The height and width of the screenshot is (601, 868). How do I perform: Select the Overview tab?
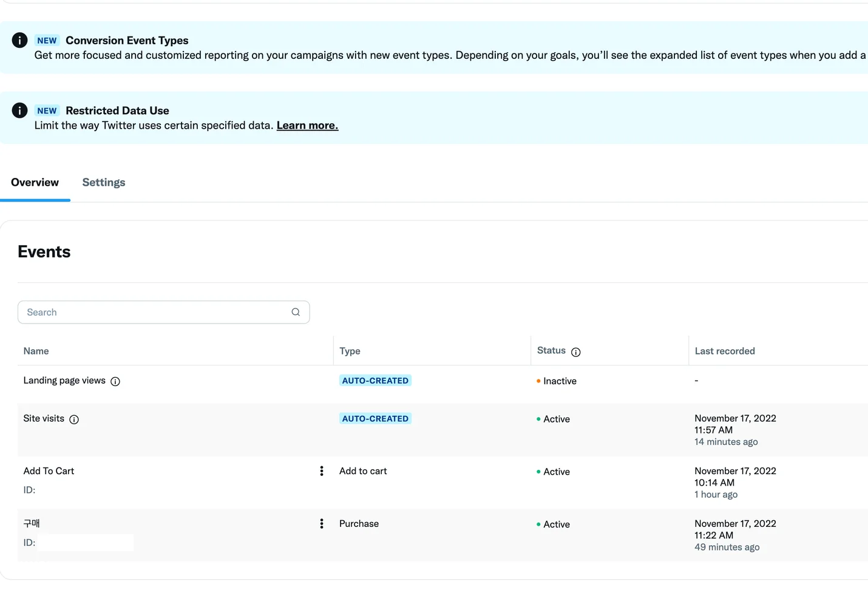35,183
